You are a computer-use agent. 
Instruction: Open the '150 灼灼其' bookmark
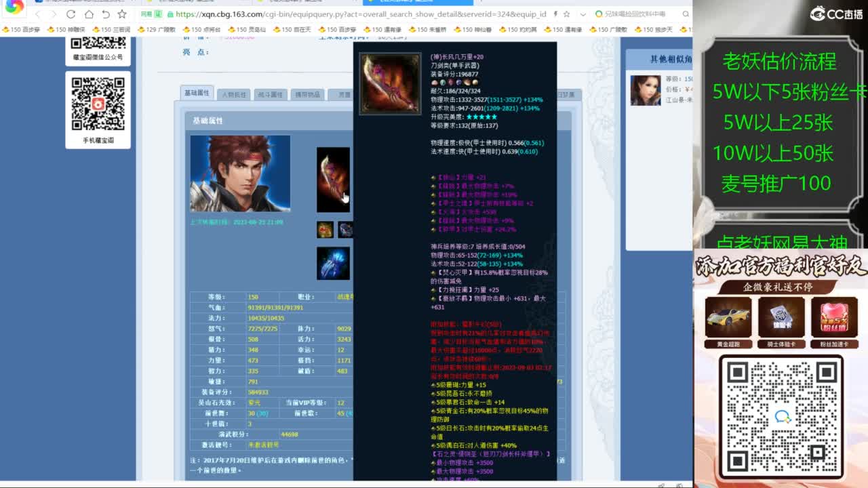click(518, 30)
